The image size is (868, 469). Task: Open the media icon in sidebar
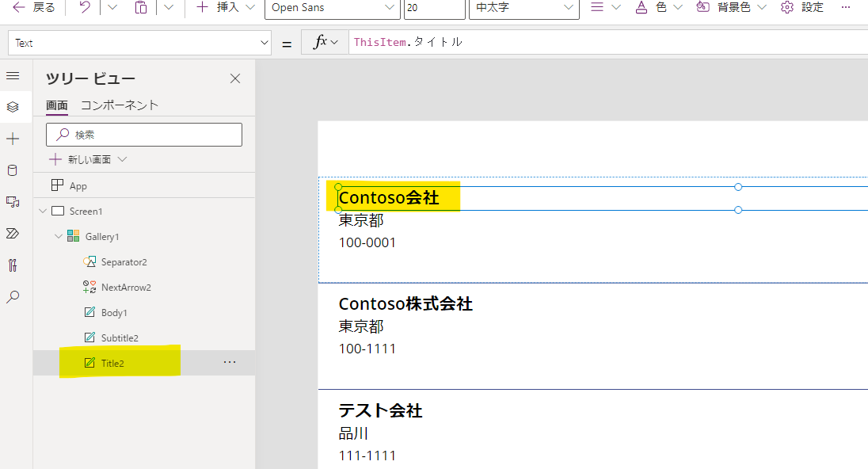point(13,201)
